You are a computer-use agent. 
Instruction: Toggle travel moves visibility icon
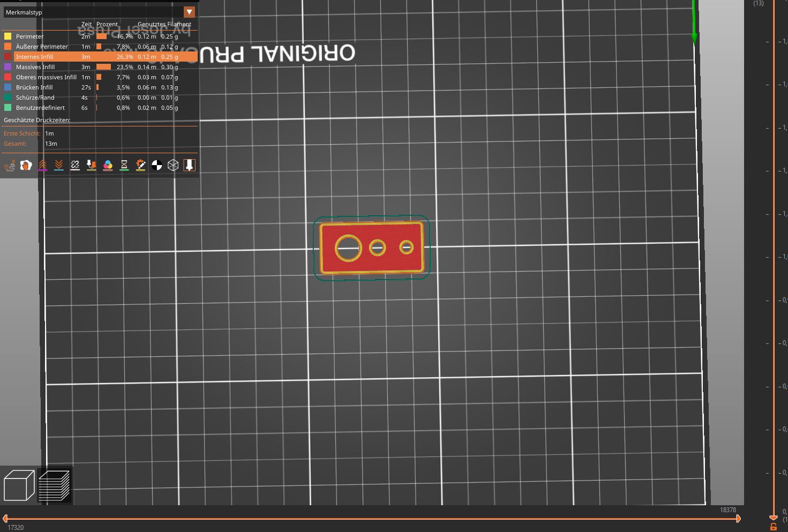pyautogui.click(x=10, y=166)
